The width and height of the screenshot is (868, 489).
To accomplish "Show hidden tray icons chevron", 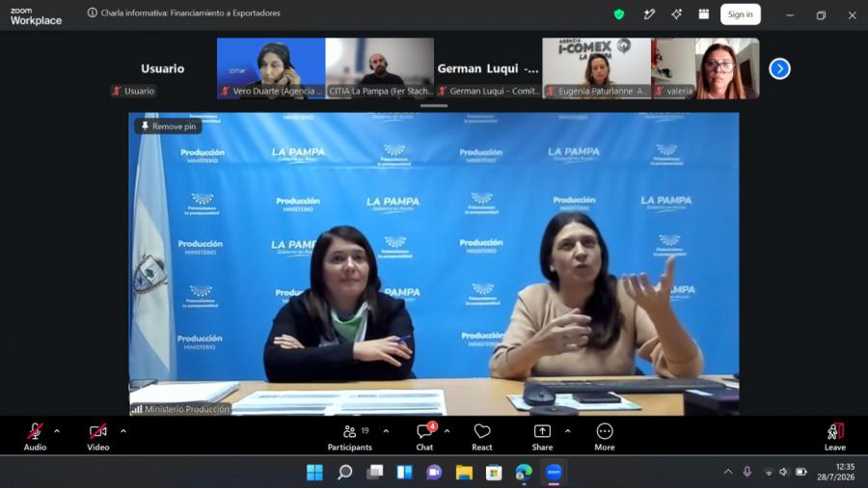I will click(x=728, y=472).
